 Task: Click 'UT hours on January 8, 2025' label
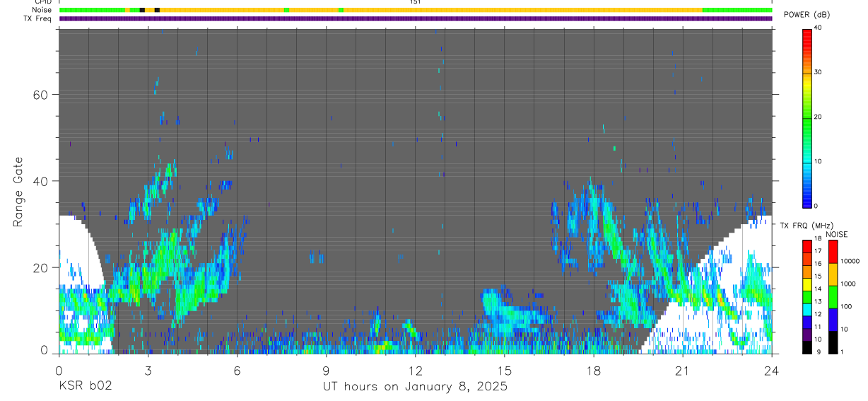(x=415, y=386)
